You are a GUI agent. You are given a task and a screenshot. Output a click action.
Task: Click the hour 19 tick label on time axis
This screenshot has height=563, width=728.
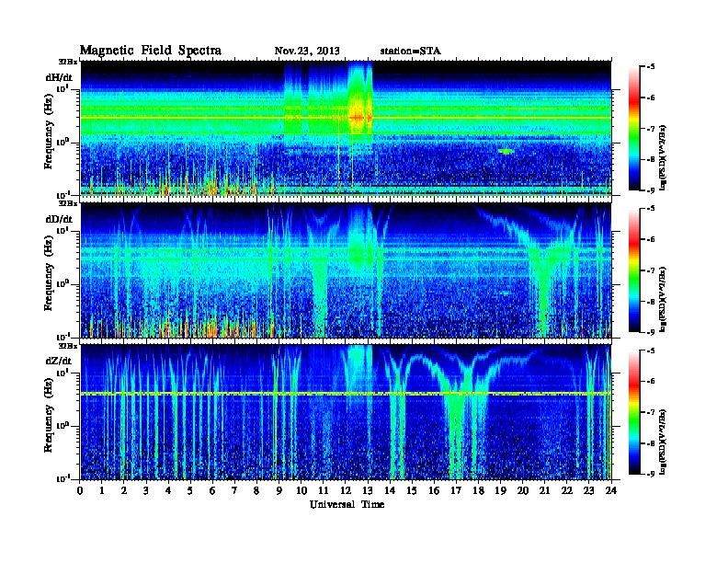(x=500, y=491)
